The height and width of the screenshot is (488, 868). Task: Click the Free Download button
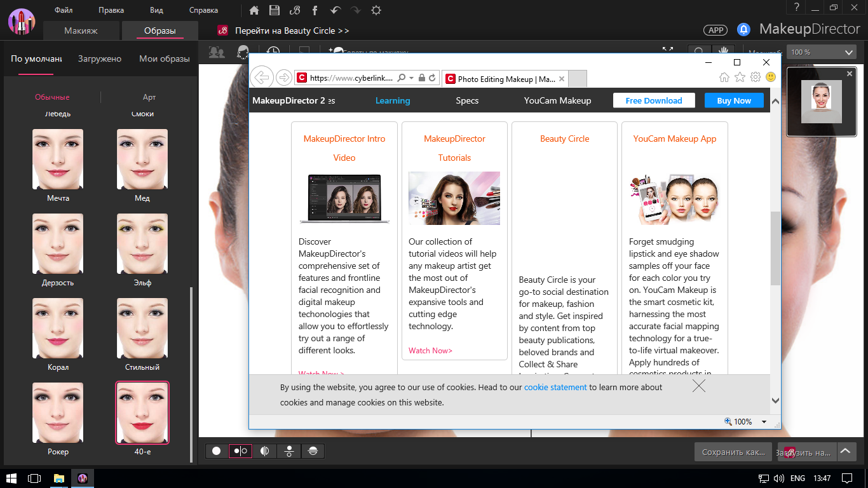[x=654, y=100]
